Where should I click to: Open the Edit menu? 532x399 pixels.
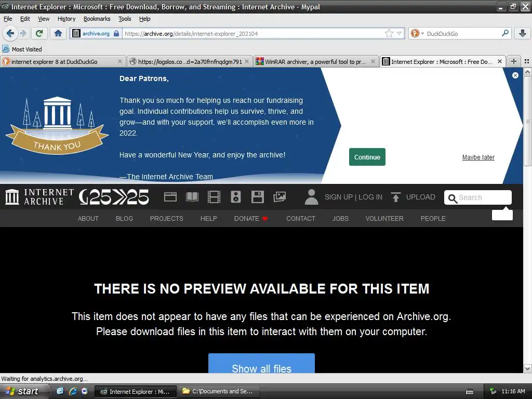(x=25, y=19)
